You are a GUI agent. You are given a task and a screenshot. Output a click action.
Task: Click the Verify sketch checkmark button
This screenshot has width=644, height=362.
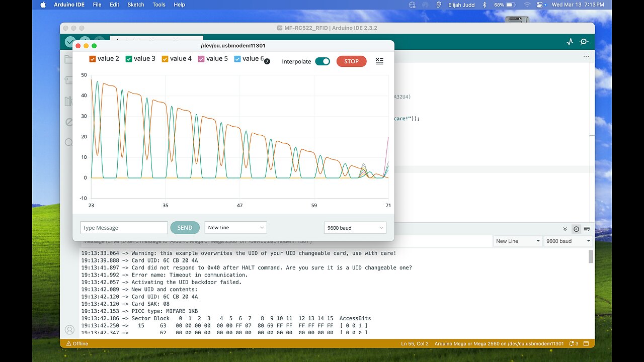[70, 42]
